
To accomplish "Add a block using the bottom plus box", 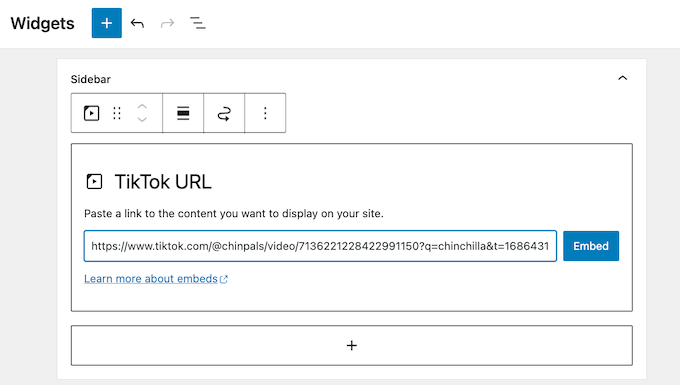I will pyautogui.click(x=352, y=345).
